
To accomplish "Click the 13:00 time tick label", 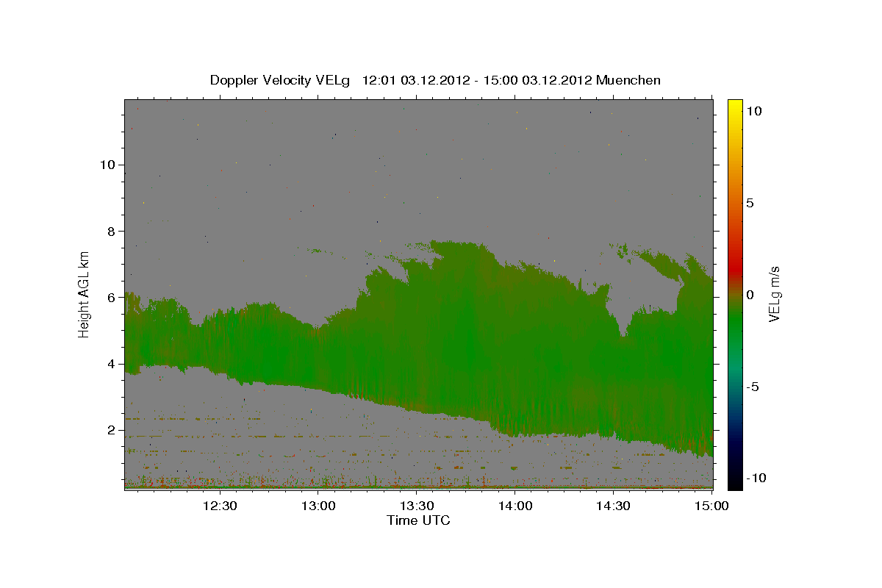I will click(x=318, y=506).
